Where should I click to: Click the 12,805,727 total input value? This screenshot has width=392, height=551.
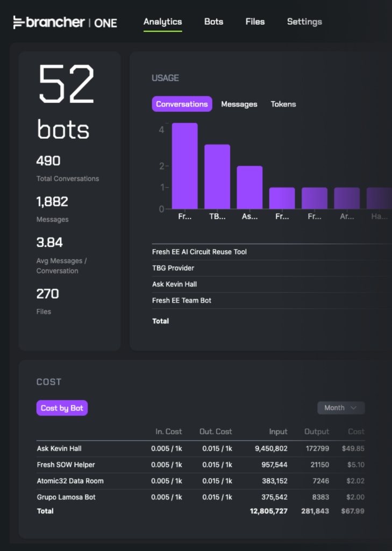point(269,511)
